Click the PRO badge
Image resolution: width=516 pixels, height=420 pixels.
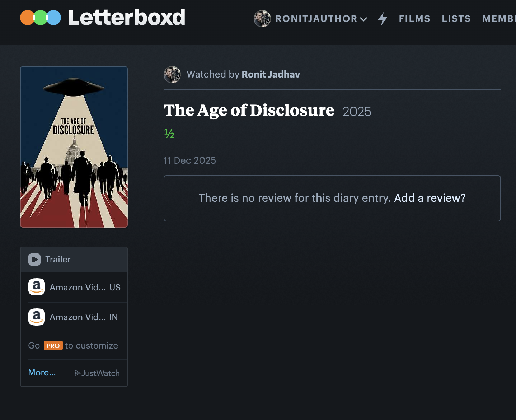click(53, 346)
